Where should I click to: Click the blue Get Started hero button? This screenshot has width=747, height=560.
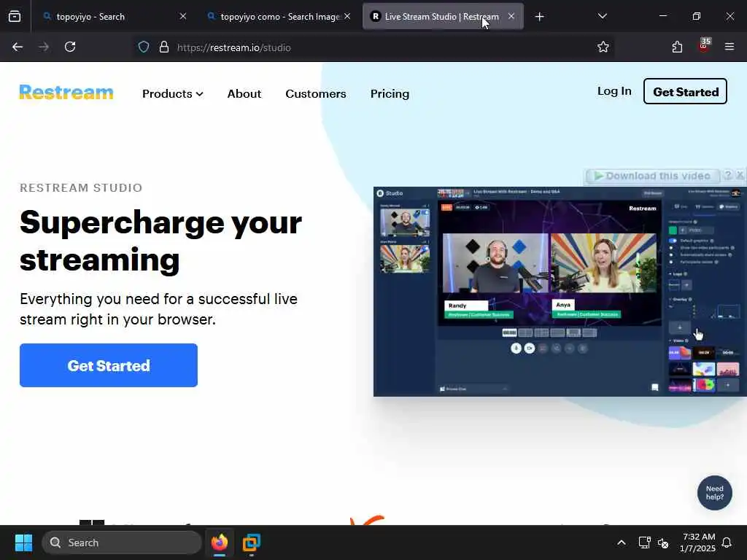[x=109, y=365]
